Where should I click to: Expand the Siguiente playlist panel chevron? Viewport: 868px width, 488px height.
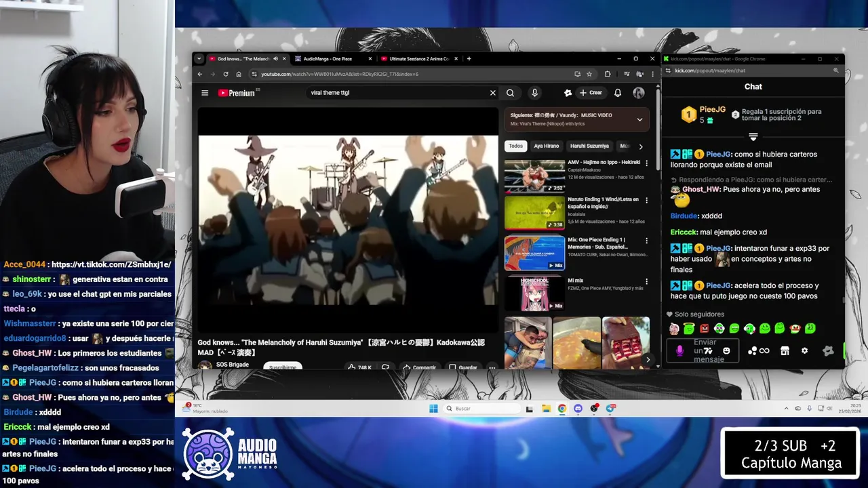click(639, 120)
